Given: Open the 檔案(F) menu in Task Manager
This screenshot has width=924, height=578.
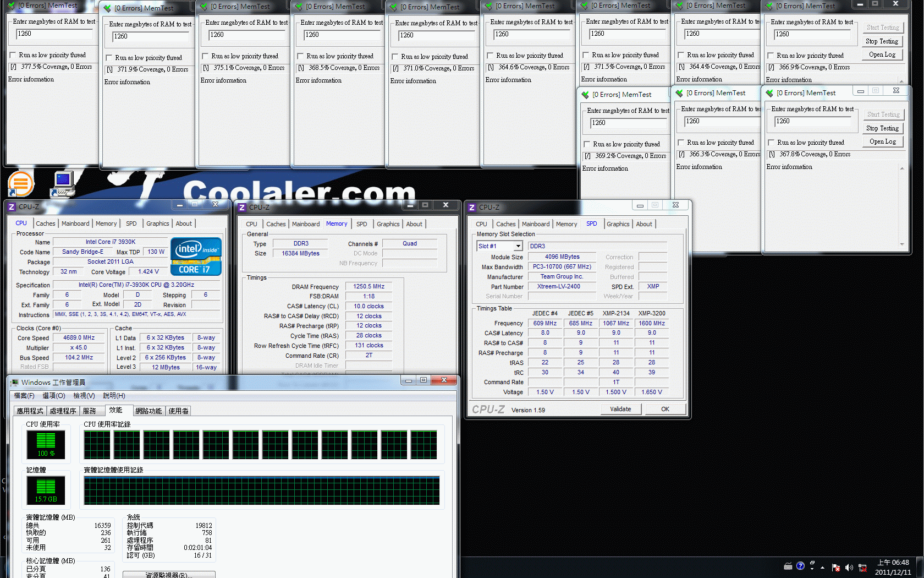Looking at the screenshot, I should click(24, 396).
